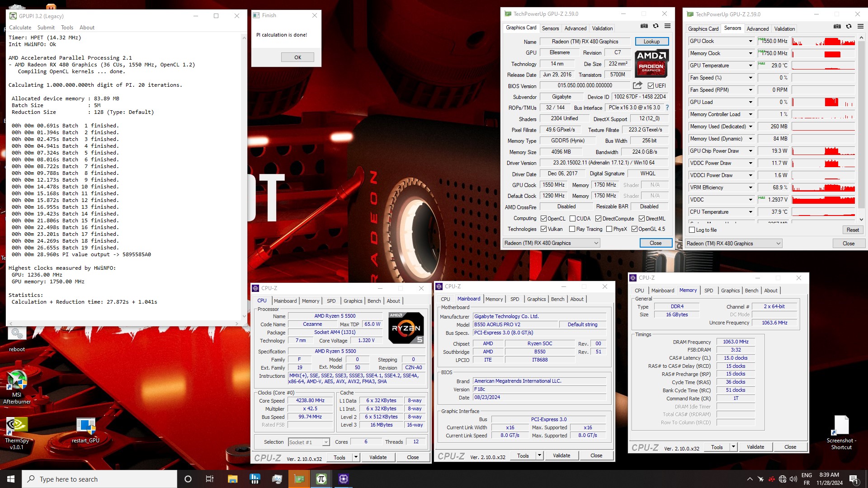Toggle the PhysX checkbox

(609, 229)
